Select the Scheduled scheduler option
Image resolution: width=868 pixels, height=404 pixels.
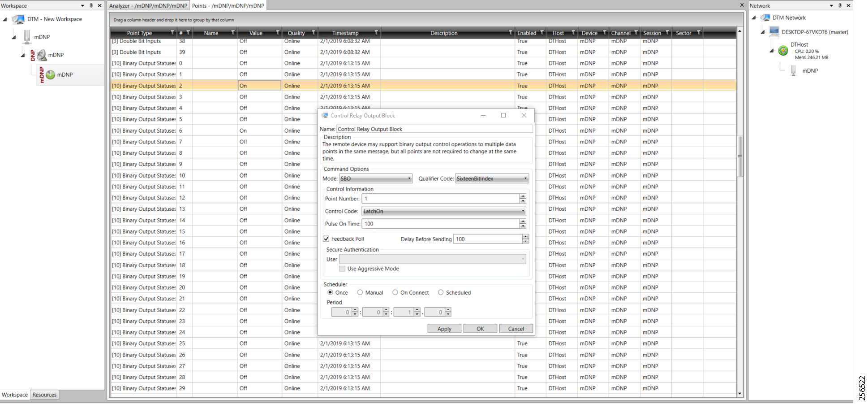click(441, 292)
